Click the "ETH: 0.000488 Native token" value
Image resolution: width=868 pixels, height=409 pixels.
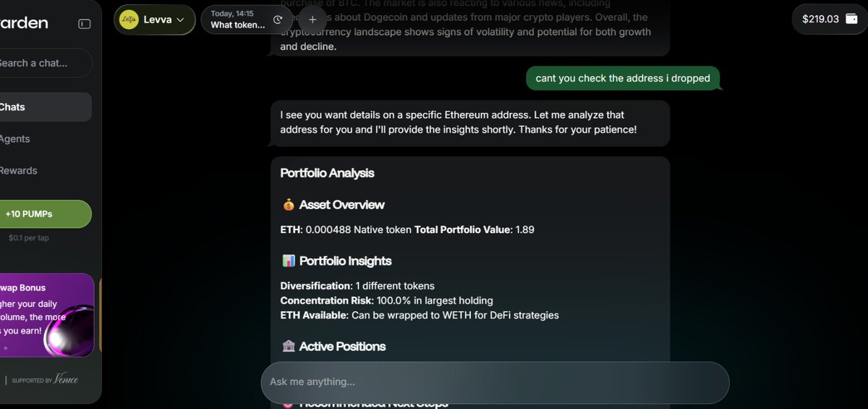(346, 229)
